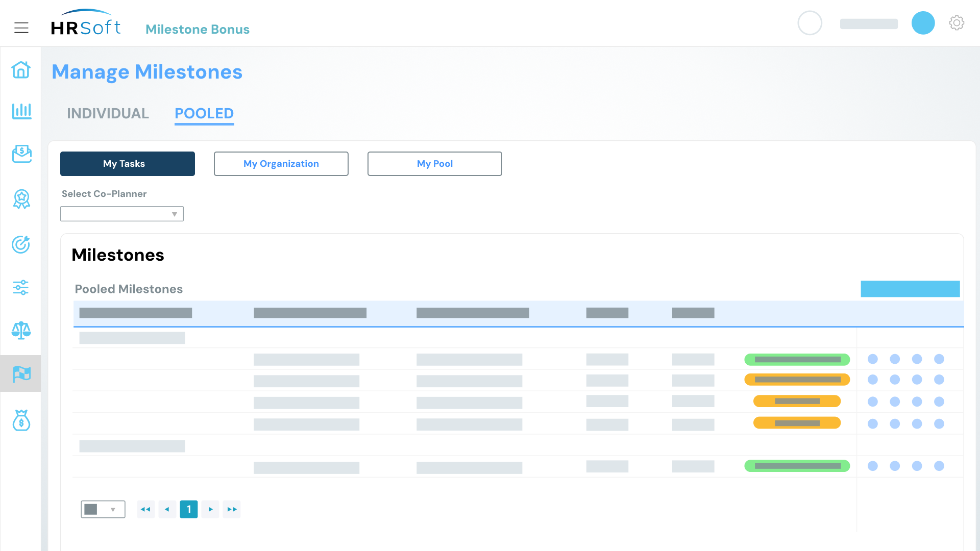Click the My Pool button
This screenshot has width=980, height=551.
tap(434, 164)
